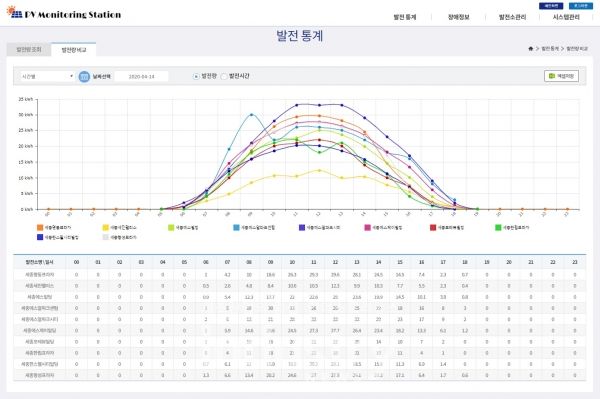Click the 4.2 table cell
This screenshot has height=399, width=600.
point(227,275)
